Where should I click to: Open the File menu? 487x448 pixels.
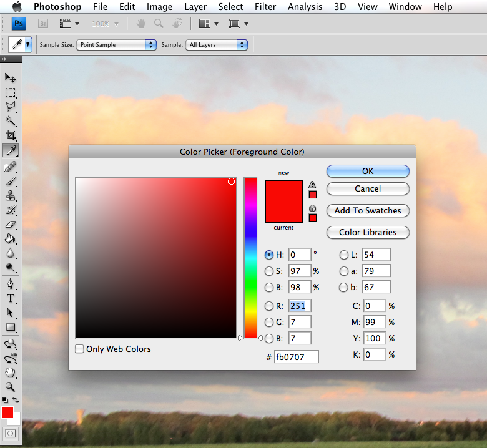click(100, 7)
